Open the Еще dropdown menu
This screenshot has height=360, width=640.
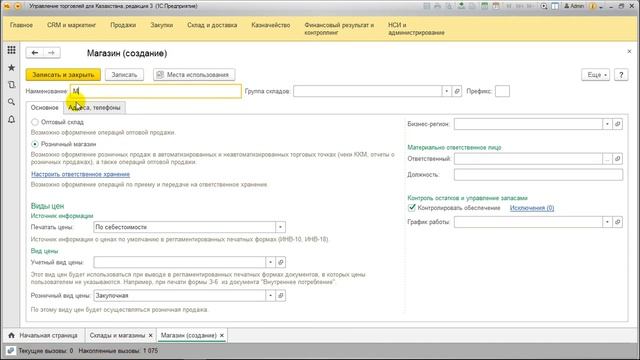click(596, 75)
